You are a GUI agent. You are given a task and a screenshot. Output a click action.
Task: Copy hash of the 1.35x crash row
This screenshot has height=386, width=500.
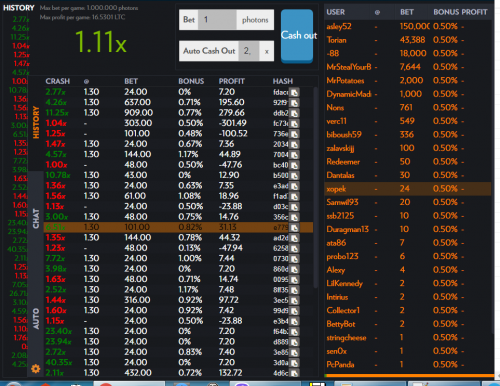[294, 238]
